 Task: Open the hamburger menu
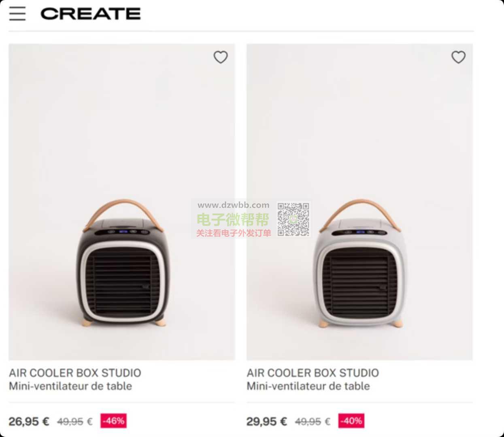pos(17,14)
